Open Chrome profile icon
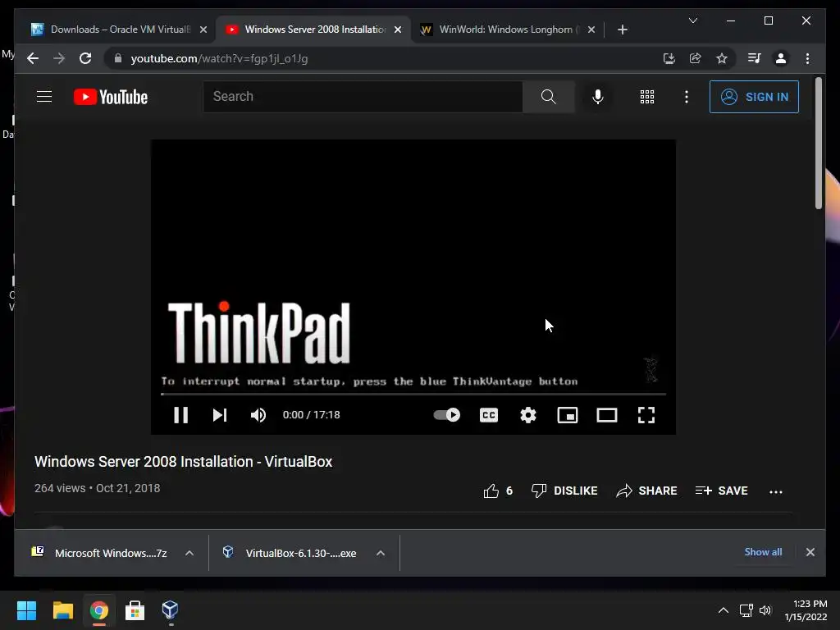 (x=781, y=58)
